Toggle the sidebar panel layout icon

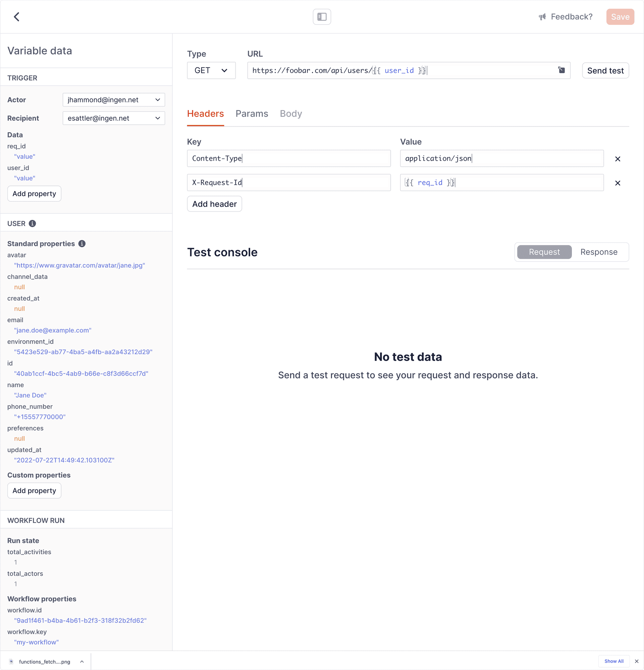pyautogui.click(x=322, y=17)
